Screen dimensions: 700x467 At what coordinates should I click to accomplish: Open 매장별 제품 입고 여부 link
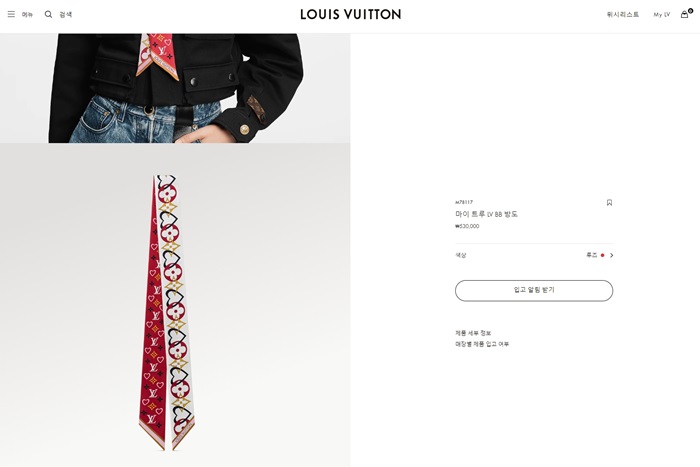click(x=482, y=344)
